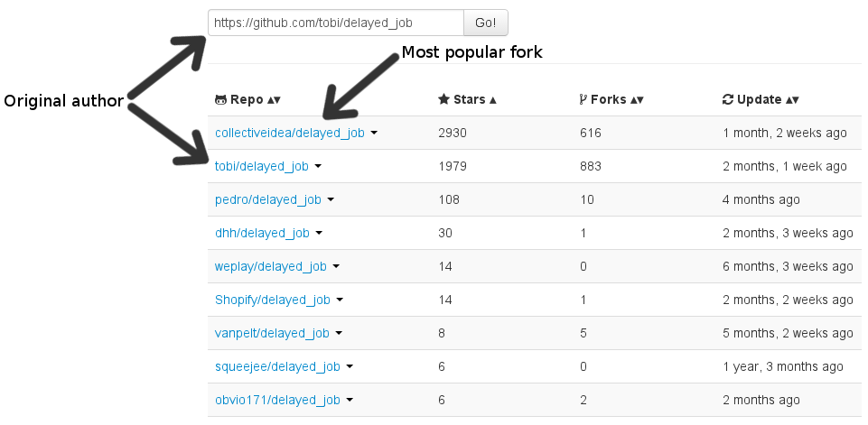Click the refresh icon in Update header
Image resolution: width=868 pixels, height=425 pixels.
pyautogui.click(x=728, y=99)
